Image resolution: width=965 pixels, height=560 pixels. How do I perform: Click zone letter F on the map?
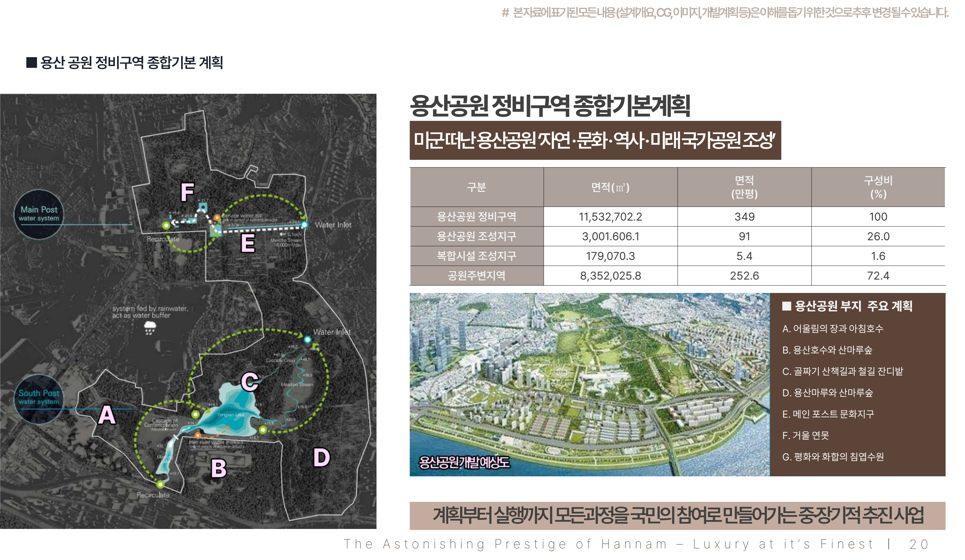pos(188,192)
